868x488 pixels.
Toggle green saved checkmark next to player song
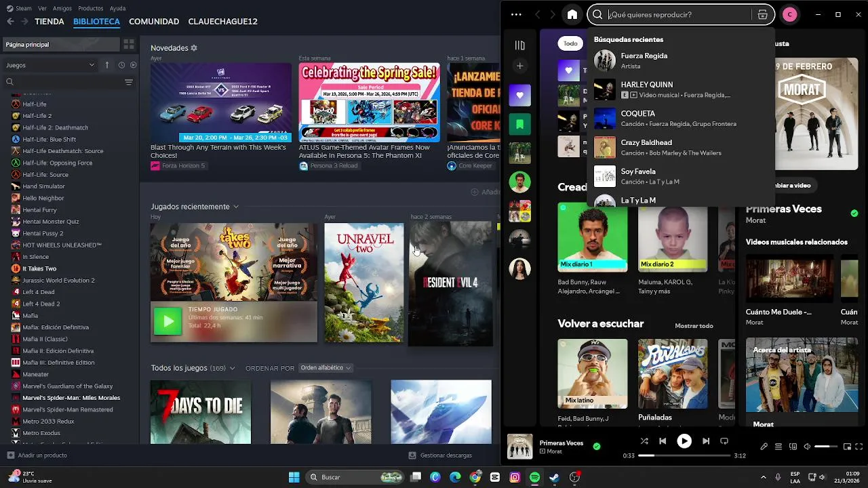[x=597, y=447]
